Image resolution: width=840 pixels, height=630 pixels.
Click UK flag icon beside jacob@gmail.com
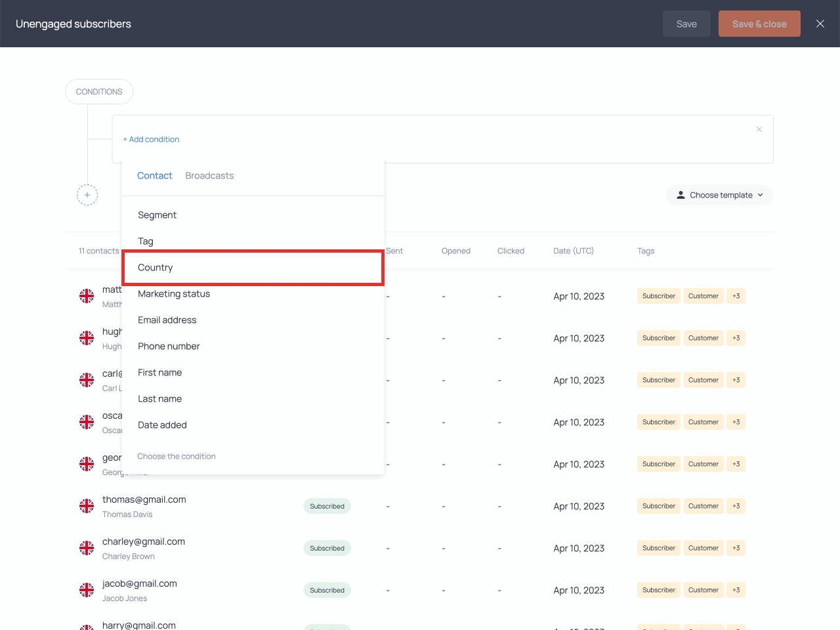tap(87, 590)
